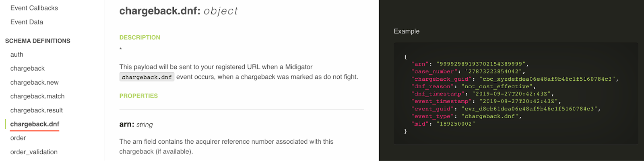This screenshot has height=161, width=644.
Task: Open Event Callbacks sidebar link
Action: tap(34, 8)
